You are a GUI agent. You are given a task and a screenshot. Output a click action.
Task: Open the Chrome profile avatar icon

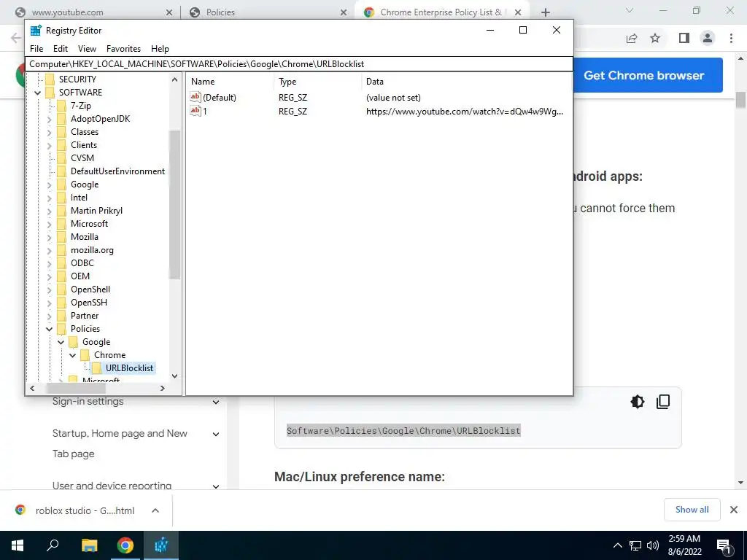[x=708, y=38]
